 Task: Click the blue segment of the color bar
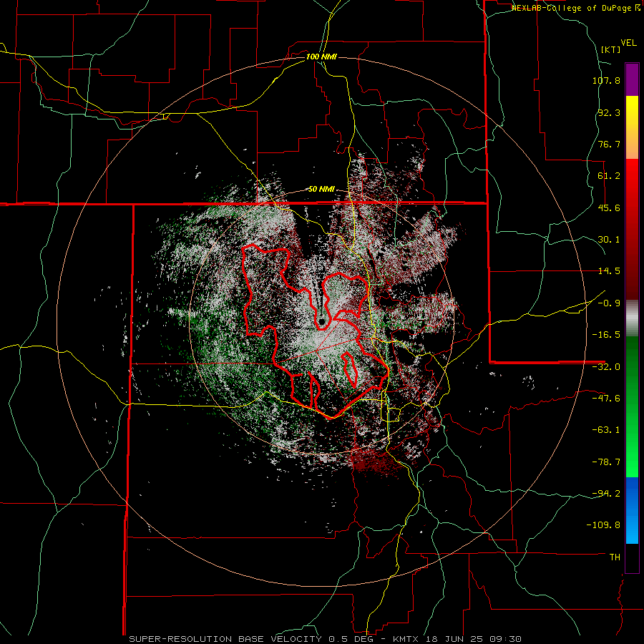pyautogui.click(x=632, y=510)
